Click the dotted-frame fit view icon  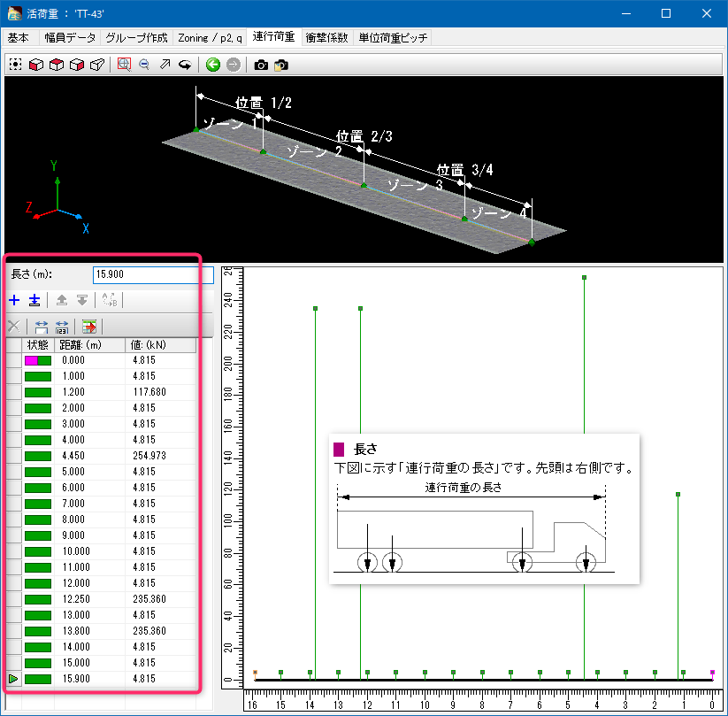tap(15, 65)
